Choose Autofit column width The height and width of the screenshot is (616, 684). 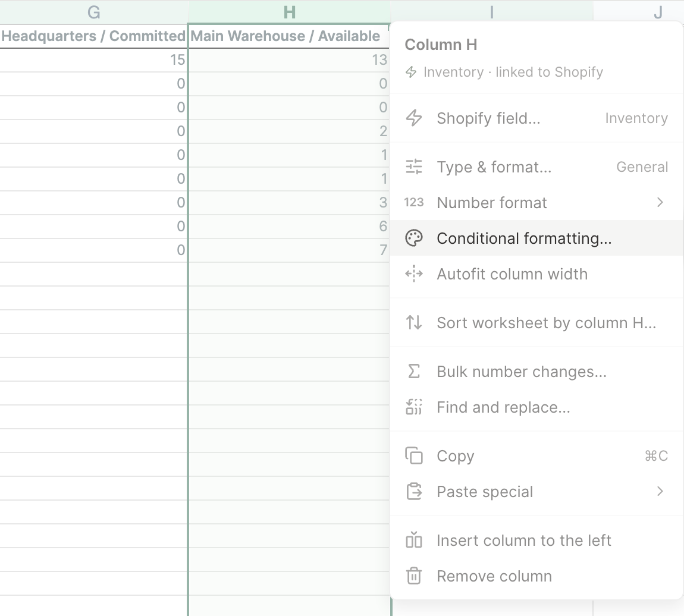coord(536,274)
